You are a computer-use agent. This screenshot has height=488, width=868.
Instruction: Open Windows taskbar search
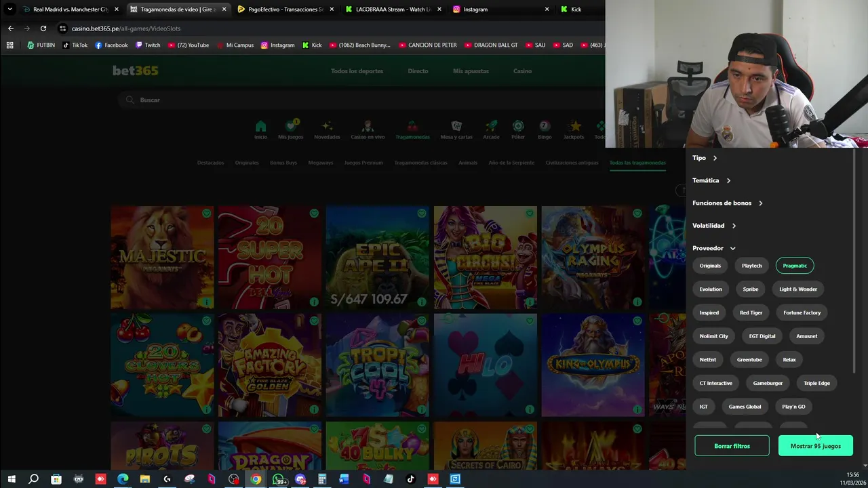33,479
